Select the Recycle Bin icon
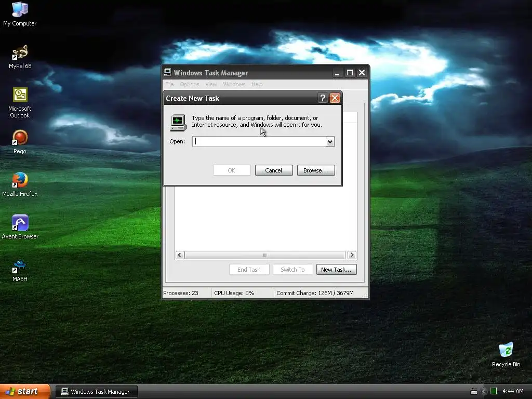Viewport: 532px width, 399px height. (506, 354)
